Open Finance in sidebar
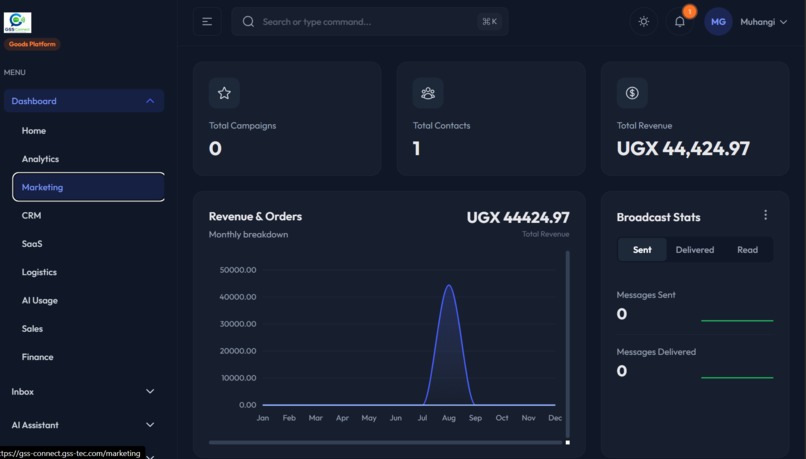 (x=38, y=357)
